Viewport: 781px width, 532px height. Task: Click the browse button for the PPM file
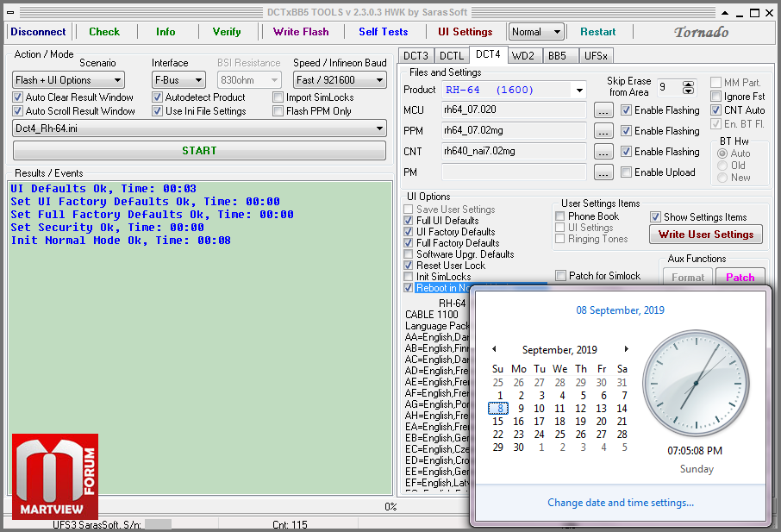pyautogui.click(x=603, y=131)
